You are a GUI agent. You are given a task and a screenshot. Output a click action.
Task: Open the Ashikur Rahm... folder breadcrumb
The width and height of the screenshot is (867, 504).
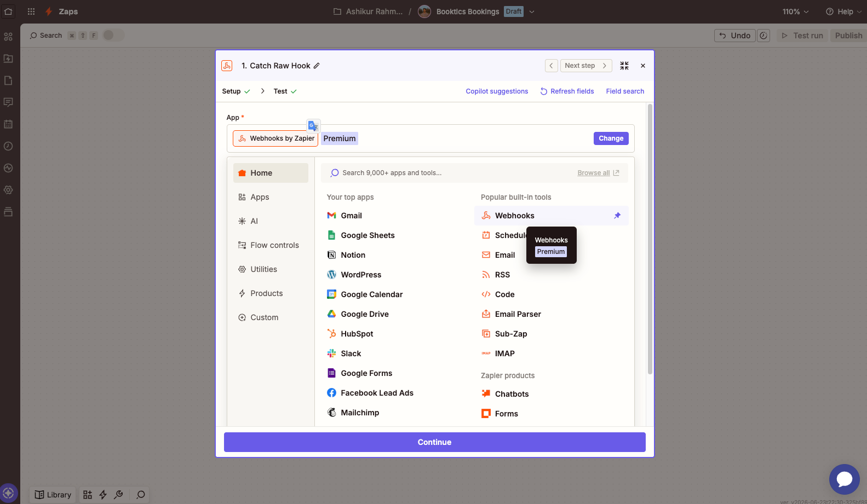[368, 11]
